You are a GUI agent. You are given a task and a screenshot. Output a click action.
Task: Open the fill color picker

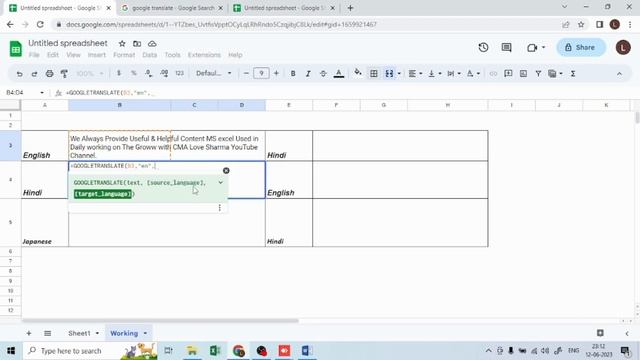click(358, 73)
